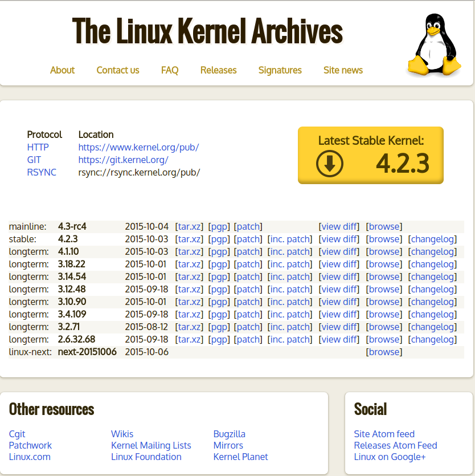Open pgp signature for mainline 4.3-rc4
Image resolution: width=475 pixels, height=476 pixels.
(219, 226)
